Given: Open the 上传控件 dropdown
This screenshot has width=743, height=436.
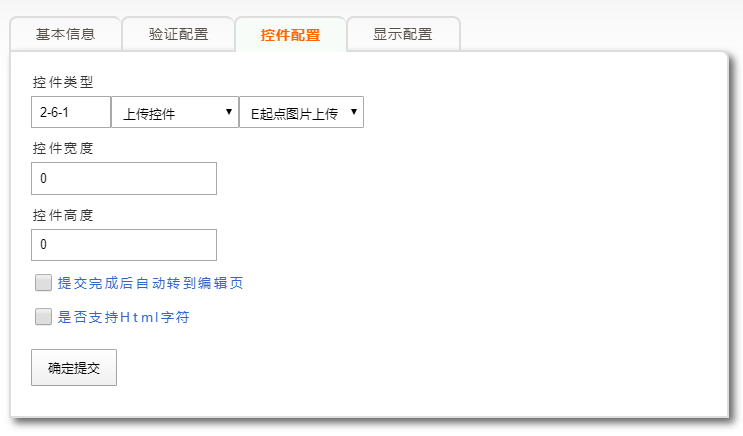Looking at the screenshot, I should (x=175, y=112).
